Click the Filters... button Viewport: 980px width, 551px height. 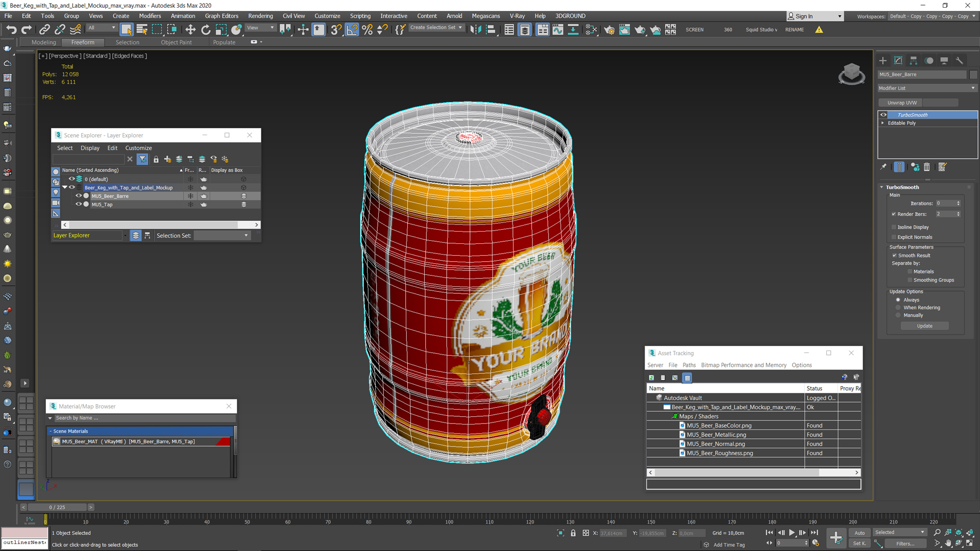point(905,543)
